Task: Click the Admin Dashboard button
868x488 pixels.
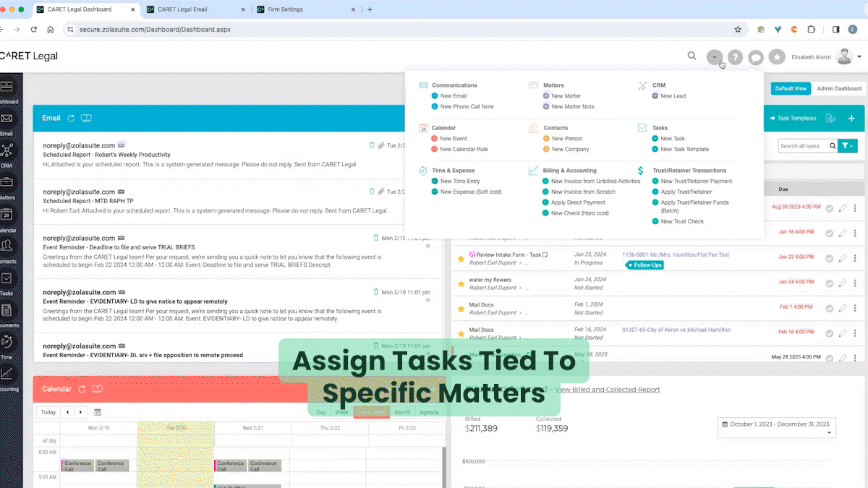Action: click(839, 88)
